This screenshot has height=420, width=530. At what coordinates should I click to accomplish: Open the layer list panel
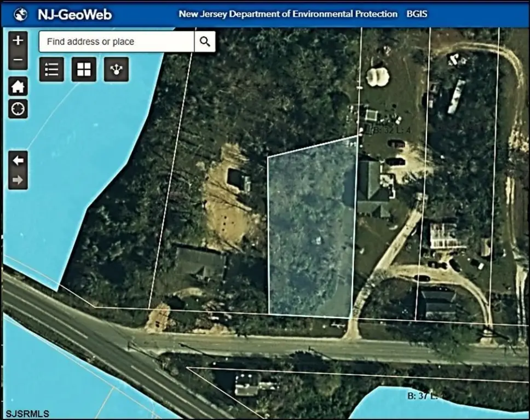tap(51, 69)
